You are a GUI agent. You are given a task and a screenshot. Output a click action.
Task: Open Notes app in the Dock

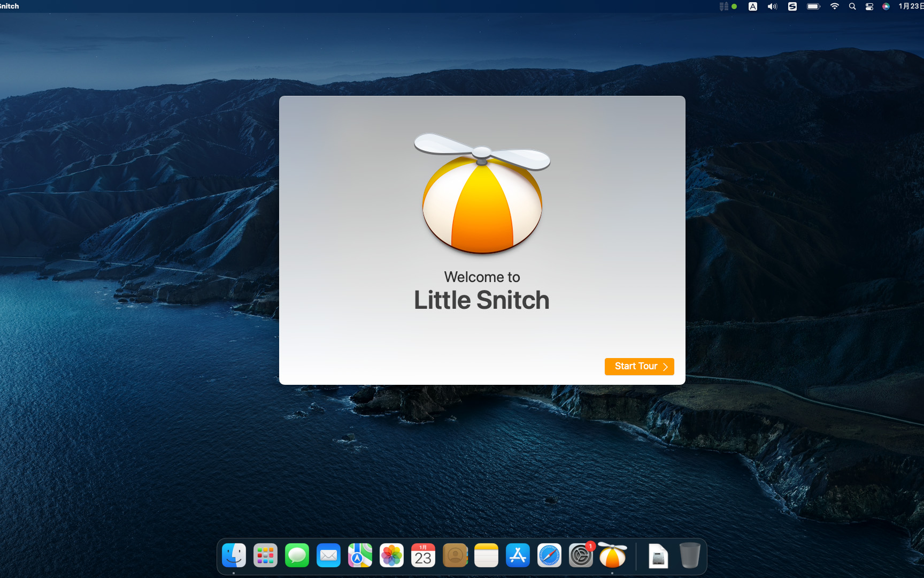coord(486,556)
